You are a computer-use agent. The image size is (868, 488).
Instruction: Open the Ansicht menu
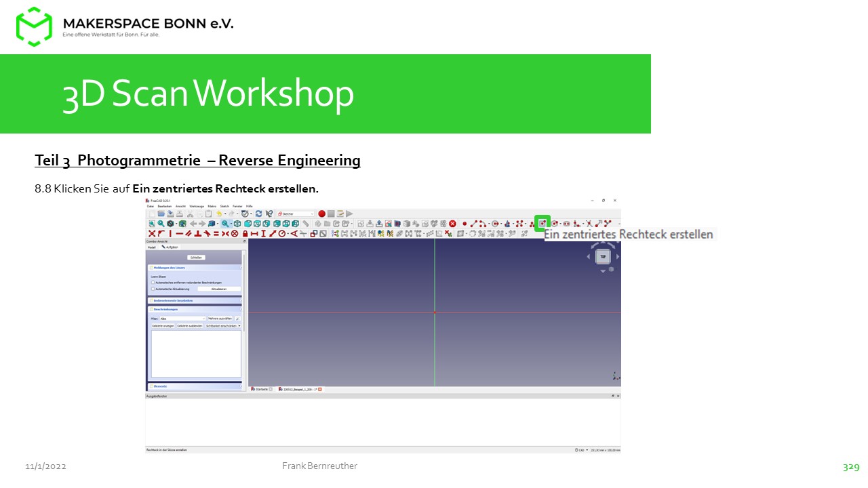pyautogui.click(x=180, y=206)
